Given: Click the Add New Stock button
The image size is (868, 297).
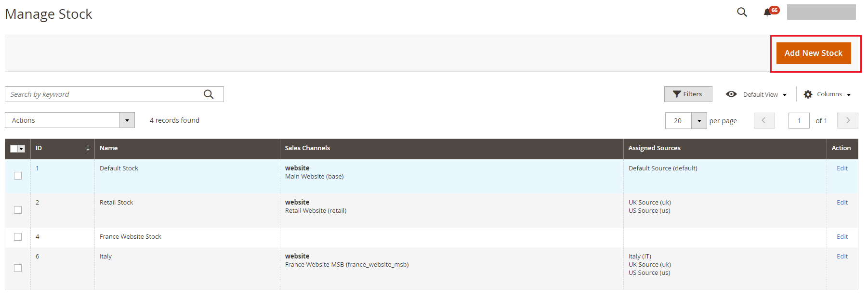Looking at the screenshot, I should (x=813, y=53).
